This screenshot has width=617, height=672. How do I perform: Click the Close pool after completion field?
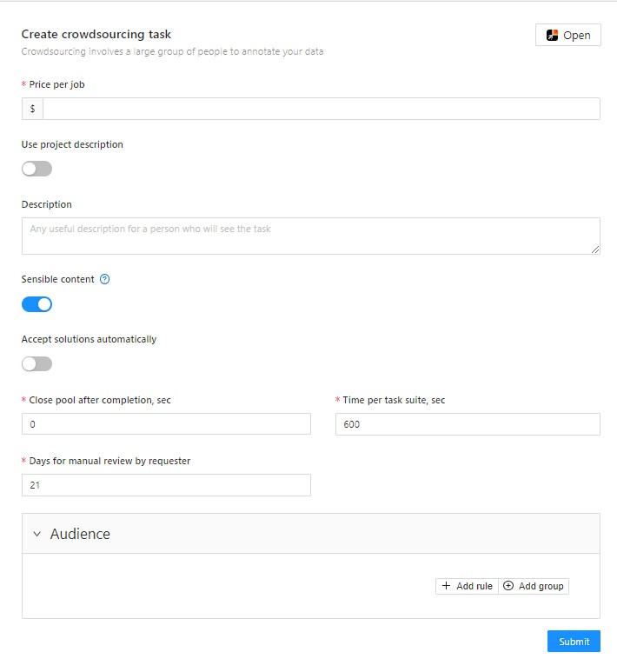click(x=166, y=424)
